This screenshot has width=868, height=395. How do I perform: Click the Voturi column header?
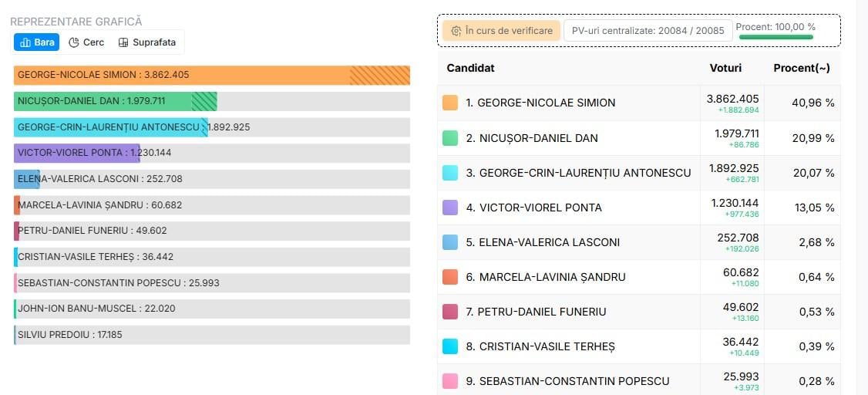(x=725, y=68)
